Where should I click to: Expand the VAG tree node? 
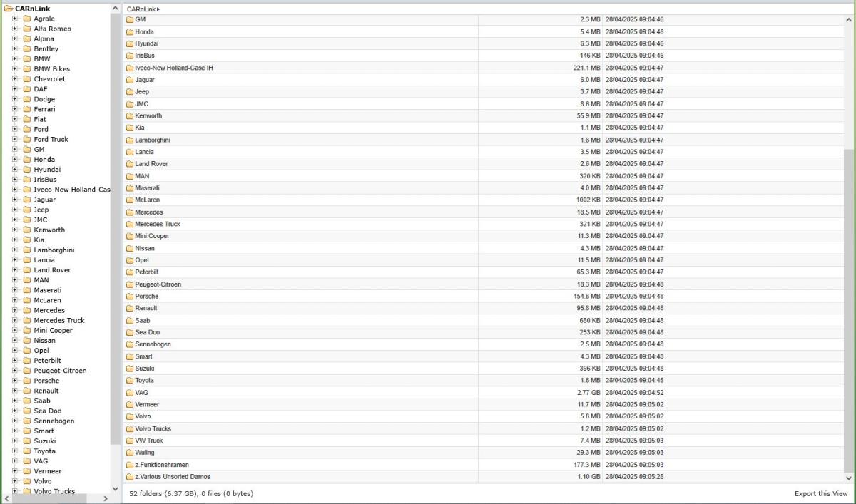point(15,461)
